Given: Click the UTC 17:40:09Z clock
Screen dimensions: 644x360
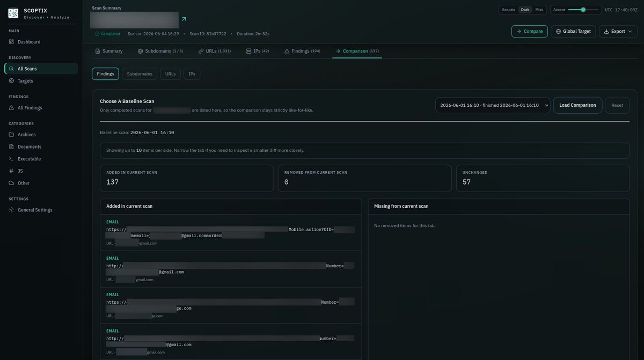Looking at the screenshot, I should (621, 10).
